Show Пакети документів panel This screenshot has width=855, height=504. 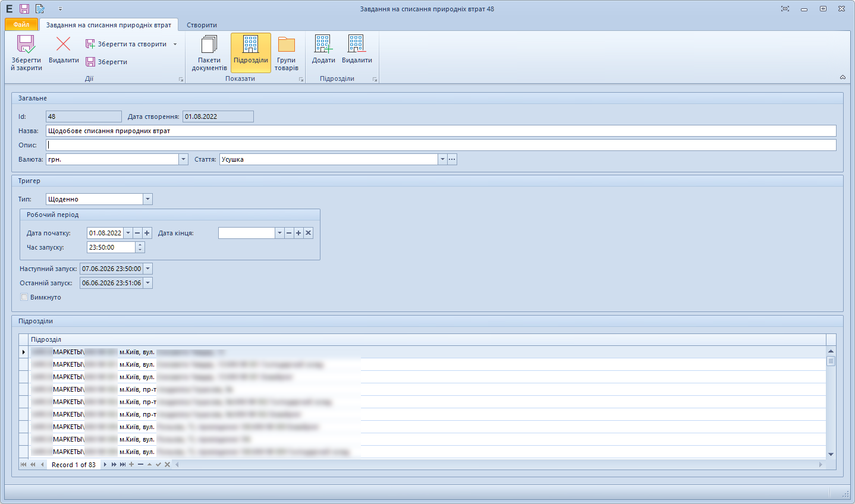coord(209,53)
